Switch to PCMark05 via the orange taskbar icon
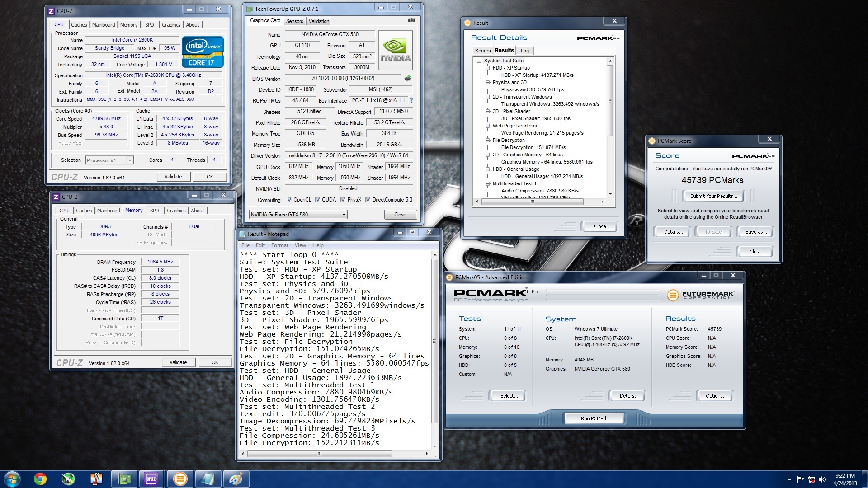The width and height of the screenshot is (868, 488). pos(180,479)
